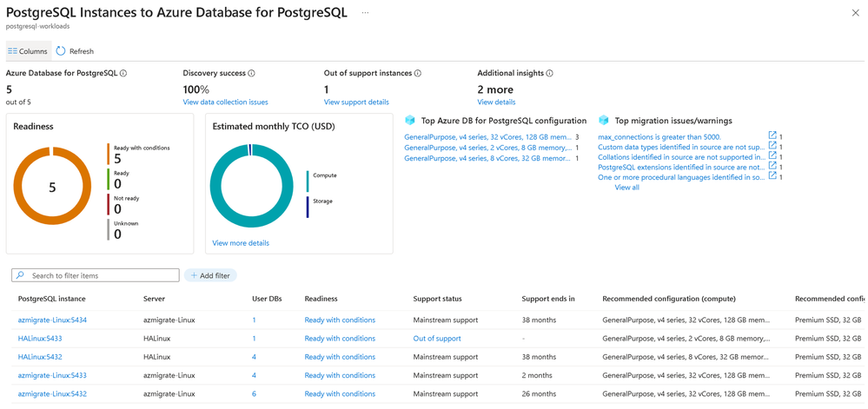Click the Top migration issues cube icon

point(603,120)
